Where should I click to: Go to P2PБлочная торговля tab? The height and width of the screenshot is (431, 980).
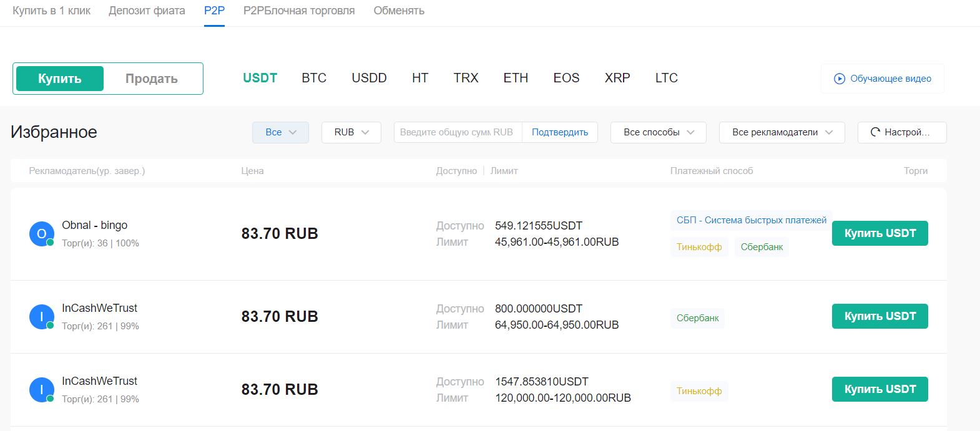[299, 11]
